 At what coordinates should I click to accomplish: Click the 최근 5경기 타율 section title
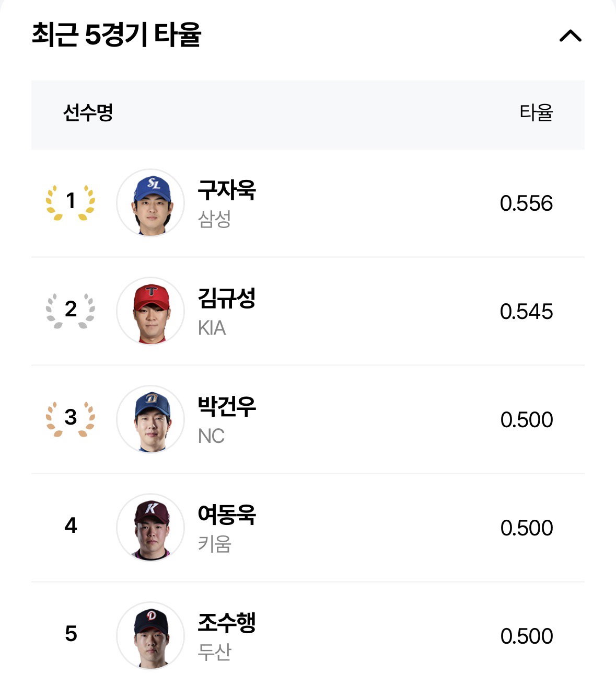117,35
